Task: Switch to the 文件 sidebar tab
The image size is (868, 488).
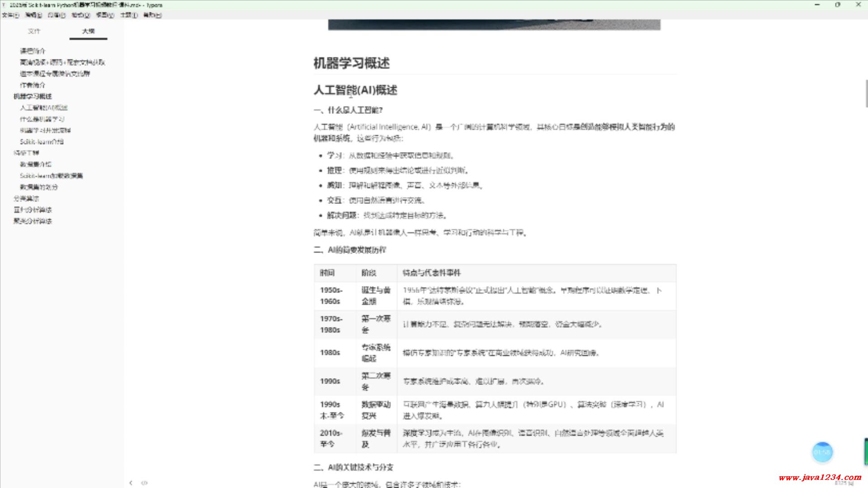Action: click(34, 31)
